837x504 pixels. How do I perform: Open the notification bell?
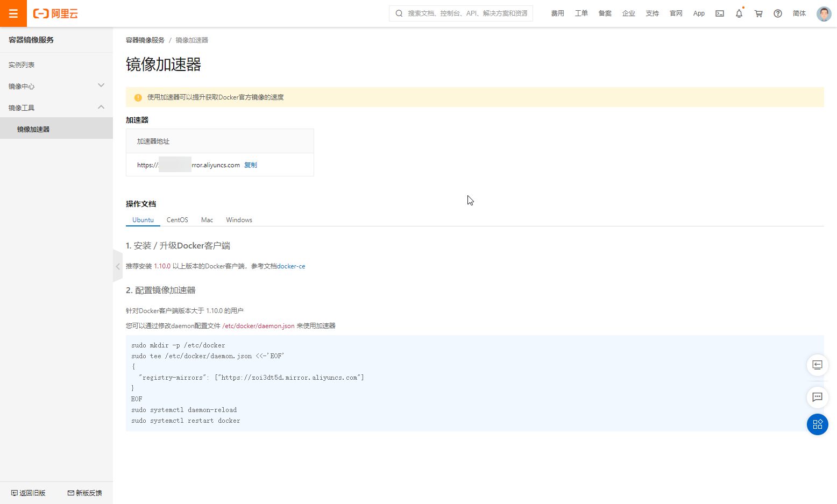739,13
